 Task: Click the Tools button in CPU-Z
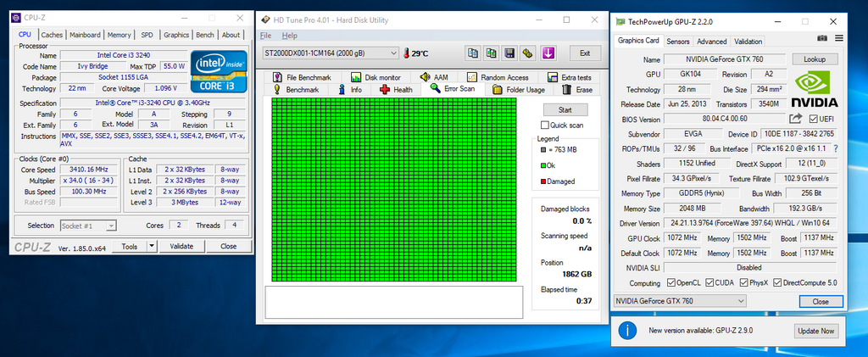point(130,246)
